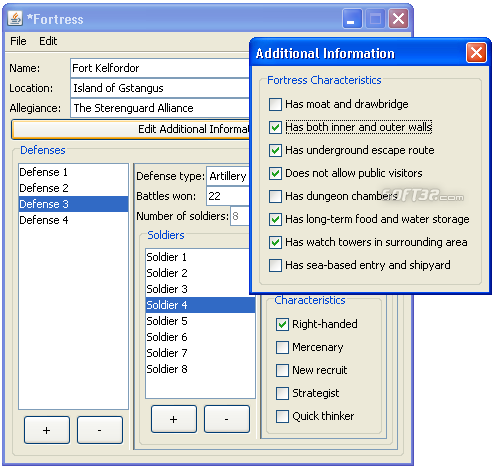Image resolution: width=494 pixels, height=468 pixels.
Task: Open the Edit menu
Action: [x=48, y=41]
